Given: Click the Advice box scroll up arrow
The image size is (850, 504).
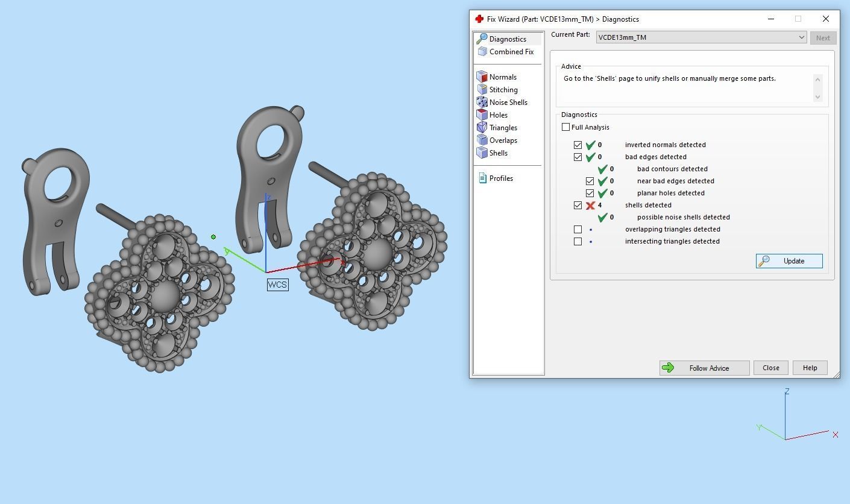Looking at the screenshot, I should pyautogui.click(x=817, y=80).
